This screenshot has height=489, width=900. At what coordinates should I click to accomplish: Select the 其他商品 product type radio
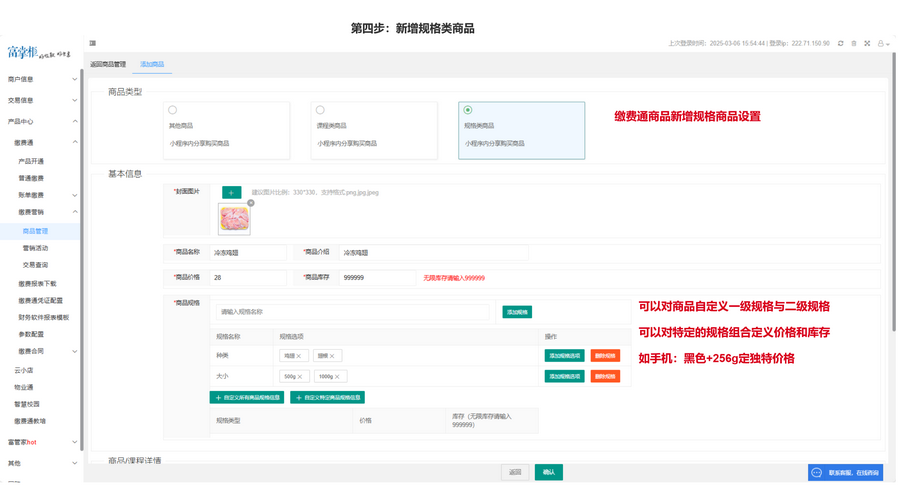point(173,110)
